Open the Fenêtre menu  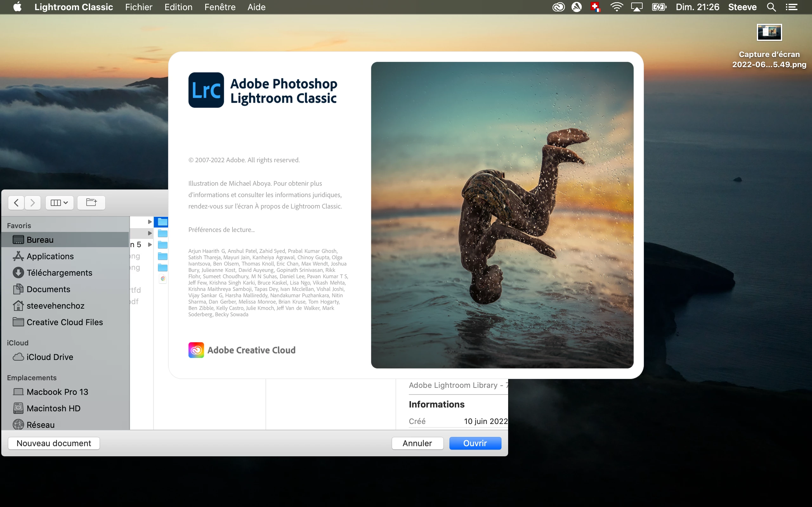tap(220, 7)
